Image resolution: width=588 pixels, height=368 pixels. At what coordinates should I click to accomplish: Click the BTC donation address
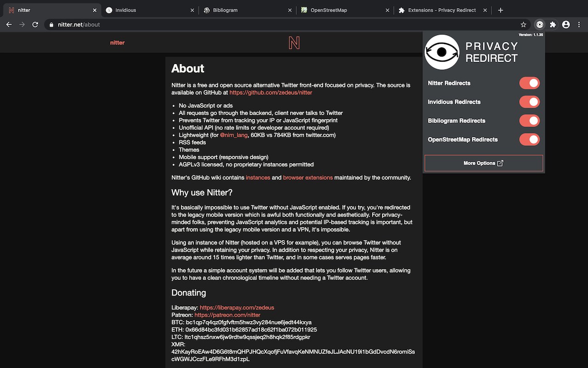(x=249, y=322)
